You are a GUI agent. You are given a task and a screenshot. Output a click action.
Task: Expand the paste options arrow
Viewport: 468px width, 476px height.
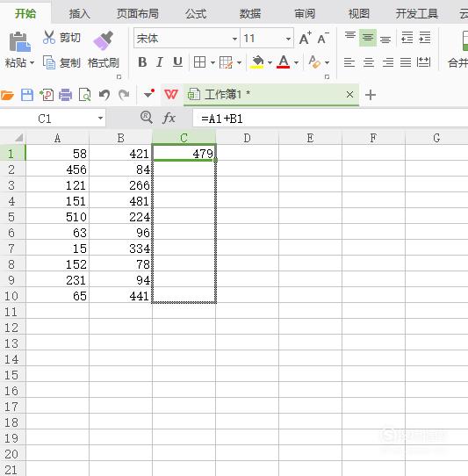(x=32, y=63)
